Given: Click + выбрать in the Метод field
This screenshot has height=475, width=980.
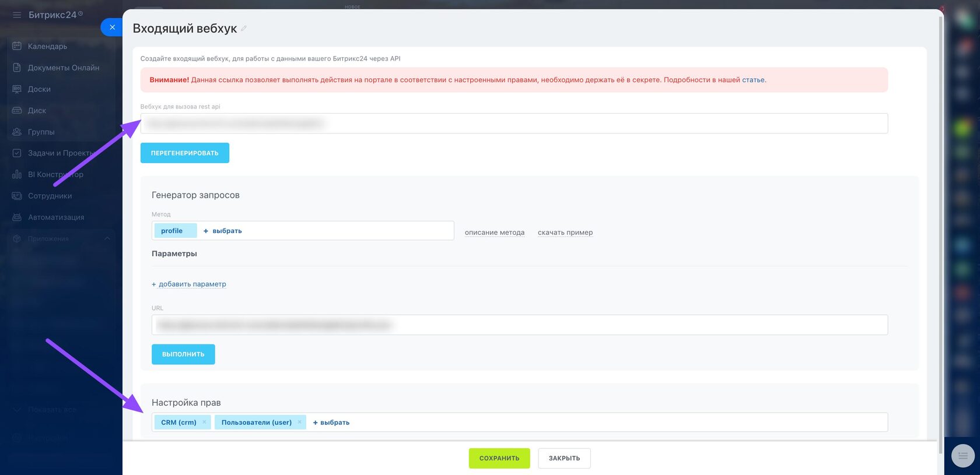Looking at the screenshot, I should click(223, 231).
